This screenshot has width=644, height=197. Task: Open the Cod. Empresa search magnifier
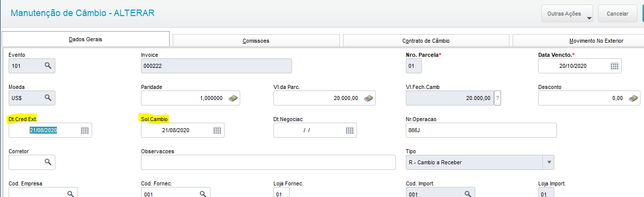coord(71,193)
